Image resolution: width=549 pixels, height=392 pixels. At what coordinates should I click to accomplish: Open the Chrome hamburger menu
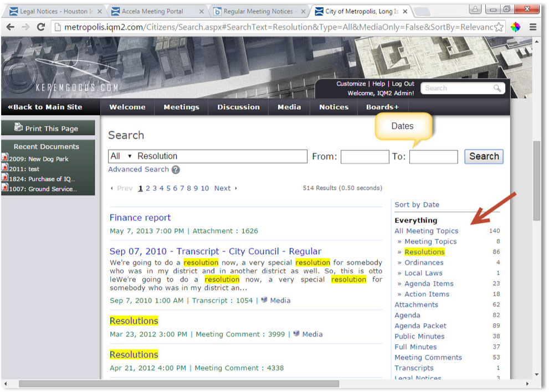(x=533, y=27)
